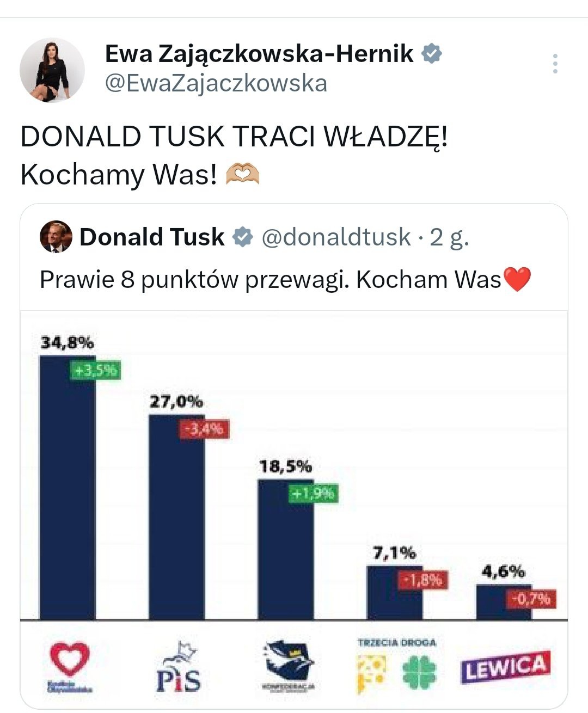Open the three-dot more options menu
The image size is (588, 713).
click(555, 64)
